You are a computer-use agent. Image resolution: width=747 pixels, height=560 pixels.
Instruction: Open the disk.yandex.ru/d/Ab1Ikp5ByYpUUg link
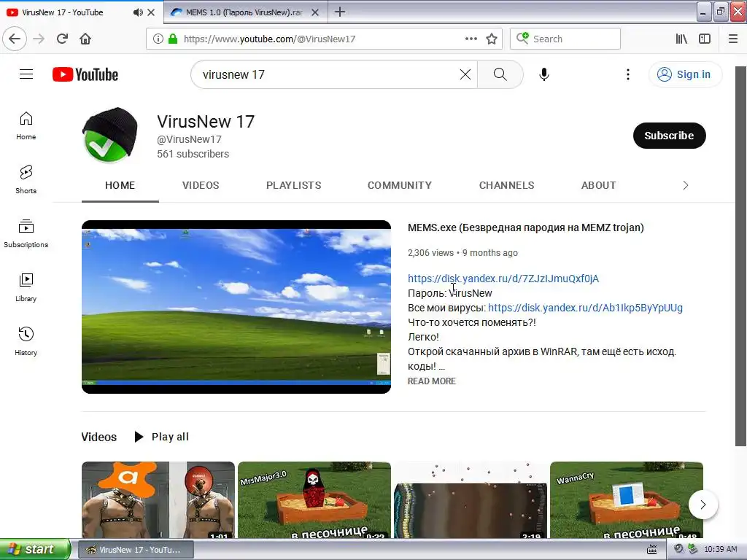(x=586, y=308)
